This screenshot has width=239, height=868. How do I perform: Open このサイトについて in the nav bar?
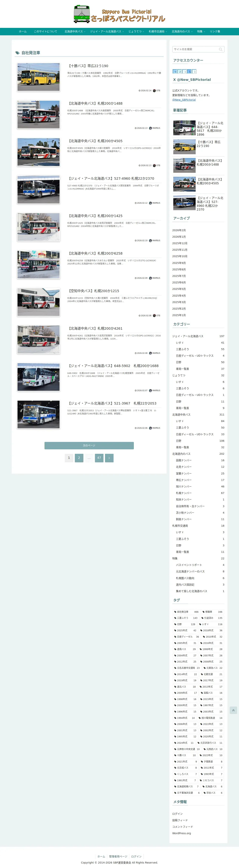coord(45,32)
